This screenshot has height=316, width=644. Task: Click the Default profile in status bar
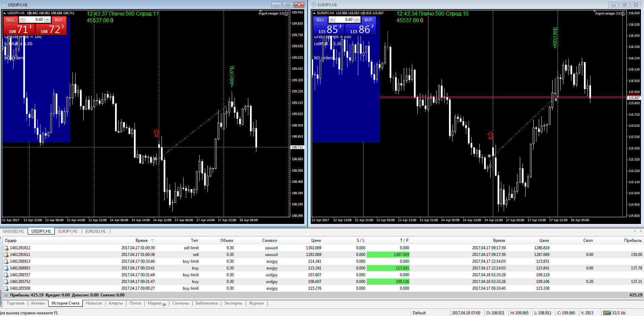click(419, 313)
